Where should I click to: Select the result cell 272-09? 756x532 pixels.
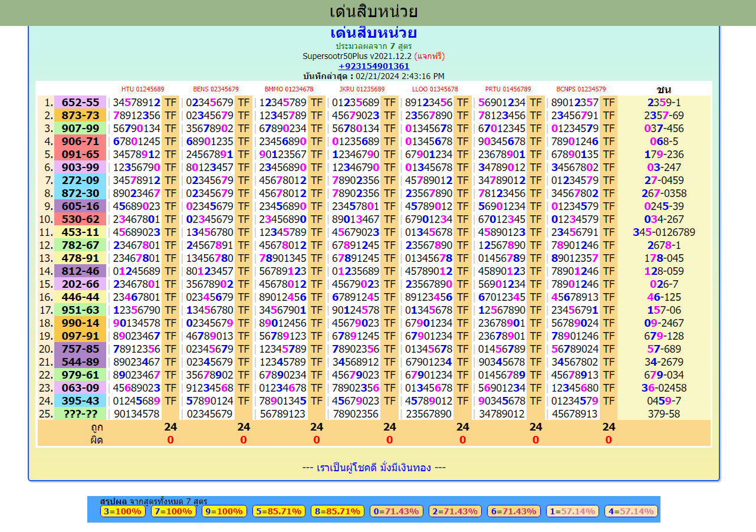pos(80,180)
